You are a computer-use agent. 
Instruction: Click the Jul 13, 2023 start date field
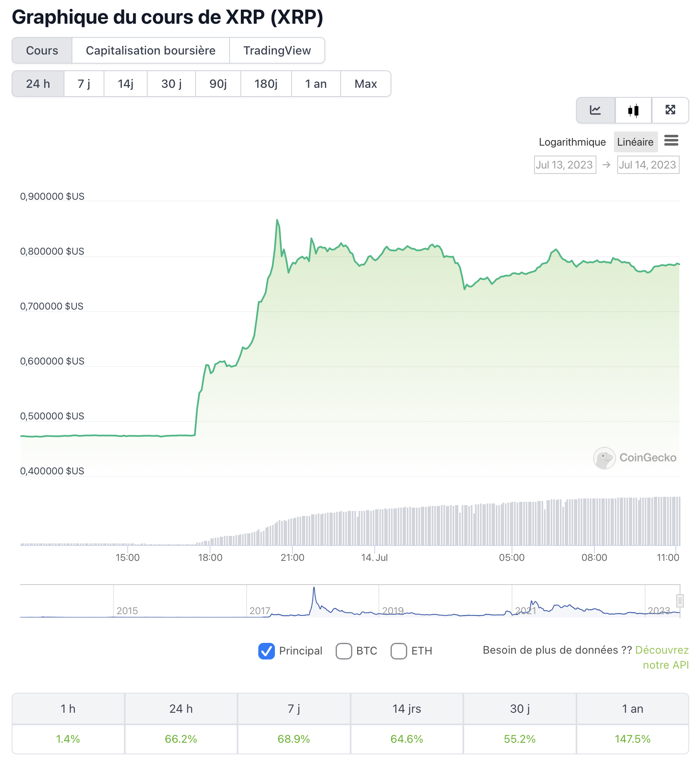click(564, 165)
